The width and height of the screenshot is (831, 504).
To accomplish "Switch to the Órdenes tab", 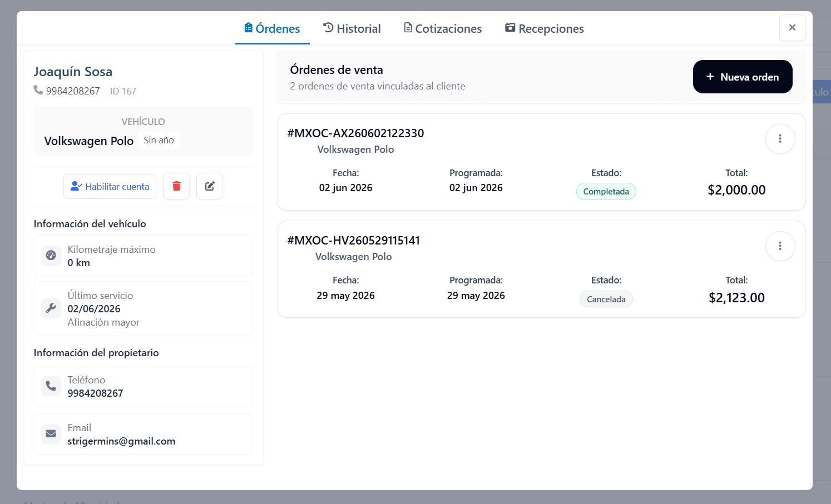I will (272, 28).
